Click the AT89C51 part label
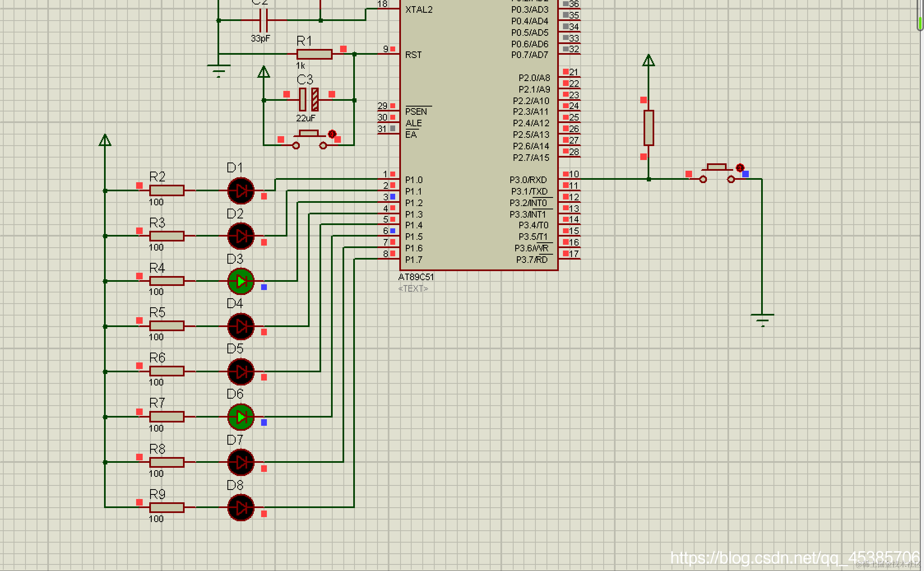Viewport: 924px width, 571px height. pos(416,277)
